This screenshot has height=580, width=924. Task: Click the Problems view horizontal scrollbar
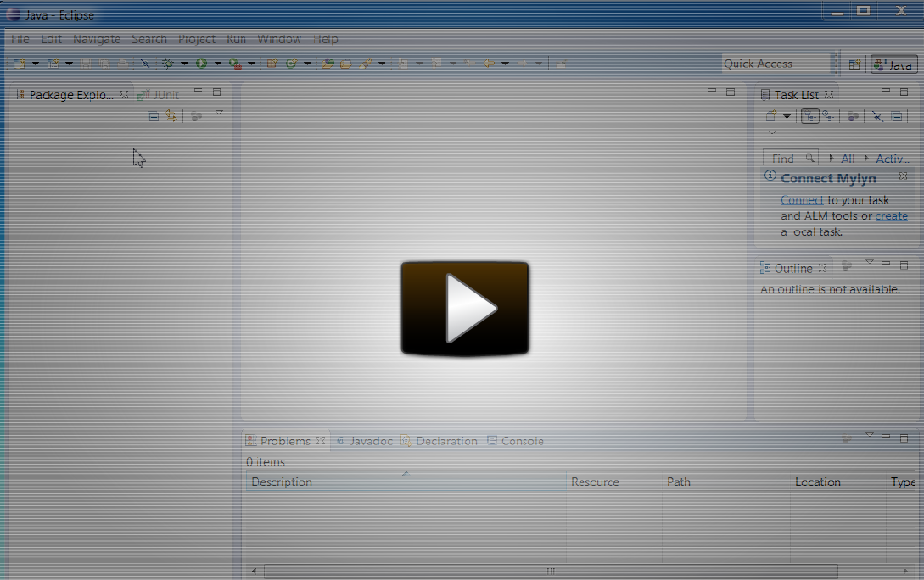(x=550, y=571)
